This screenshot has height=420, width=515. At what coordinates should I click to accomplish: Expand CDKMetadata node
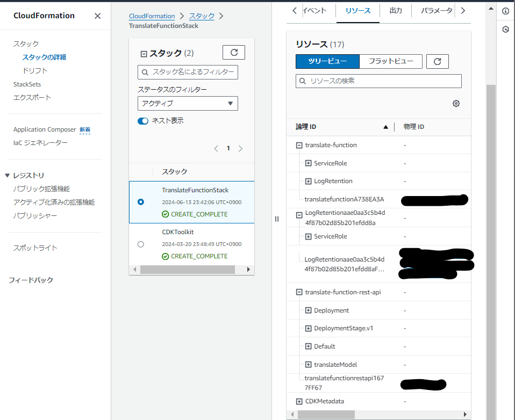tap(299, 401)
